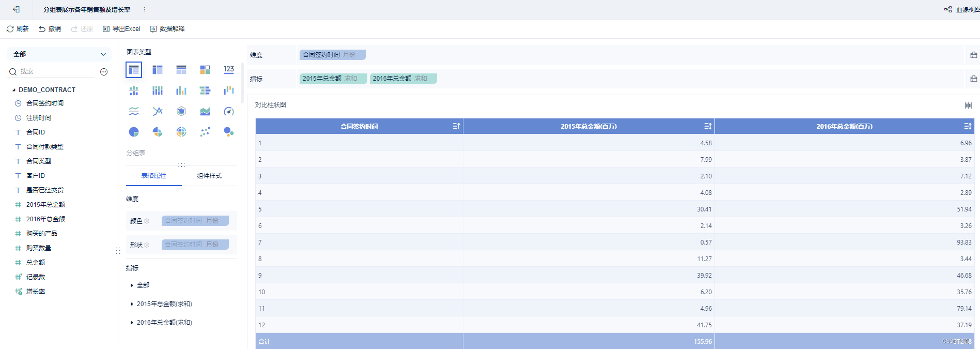Click the back/exit icon at top left
The height and width of the screenshot is (349, 980).
(x=16, y=9)
